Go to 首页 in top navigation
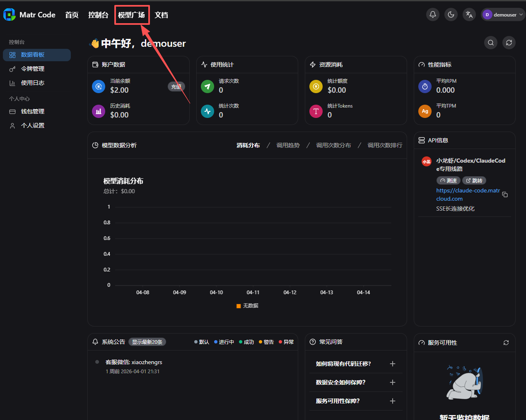The height and width of the screenshot is (420, 526). click(x=72, y=15)
